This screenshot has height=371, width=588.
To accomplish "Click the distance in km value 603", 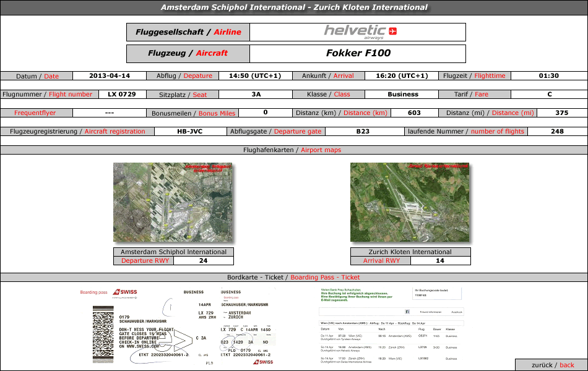I will click(x=414, y=113).
